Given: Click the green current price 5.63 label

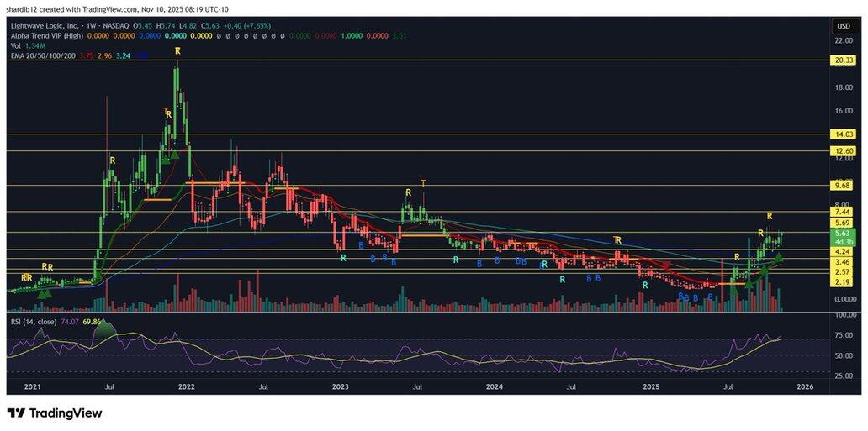Looking at the screenshot, I should (844, 234).
